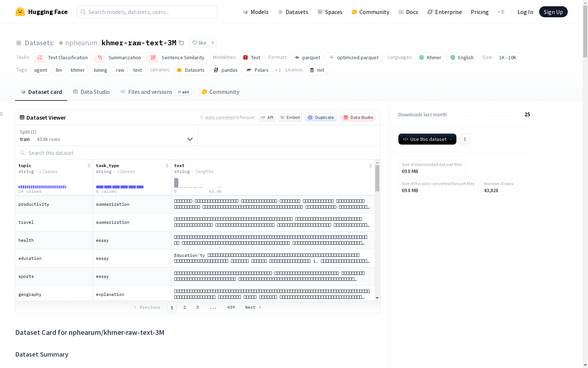
Task: Select the productivity topic cell
Action: click(54, 204)
